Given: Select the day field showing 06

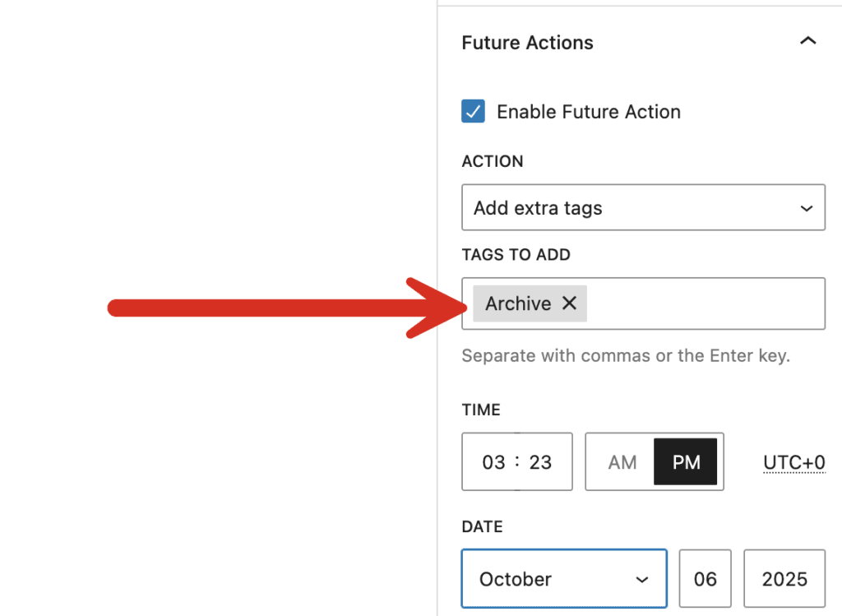Looking at the screenshot, I should coord(705,578).
